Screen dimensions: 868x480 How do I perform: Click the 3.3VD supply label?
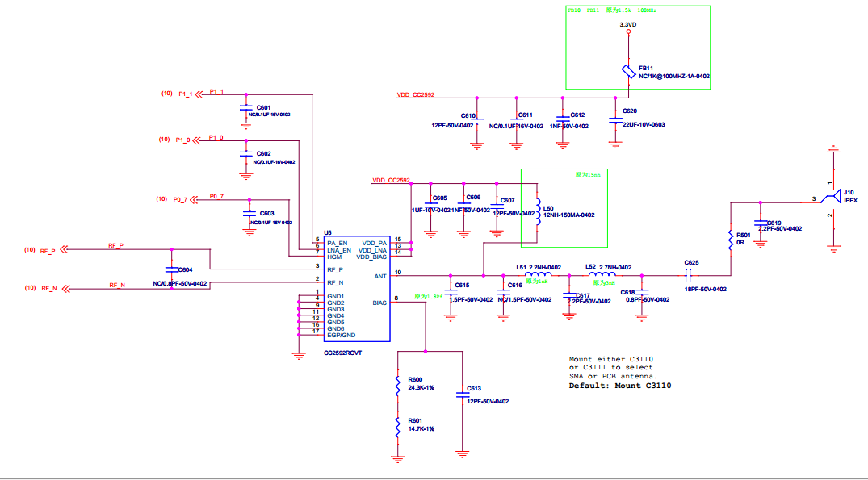coord(627,24)
